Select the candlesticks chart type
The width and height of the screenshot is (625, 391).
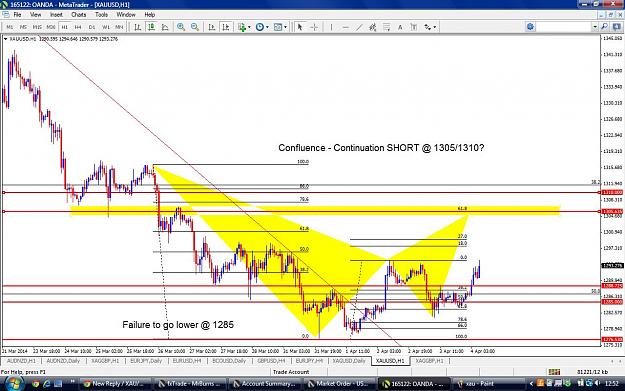[151, 27]
